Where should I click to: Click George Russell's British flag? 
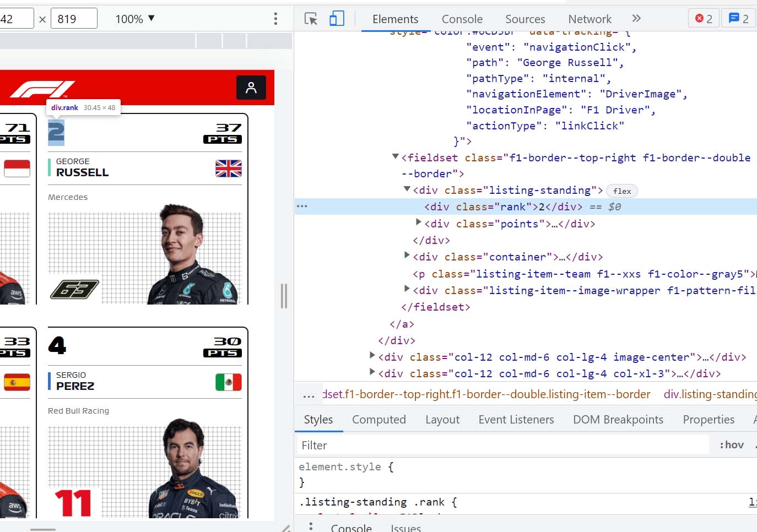[x=229, y=169]
